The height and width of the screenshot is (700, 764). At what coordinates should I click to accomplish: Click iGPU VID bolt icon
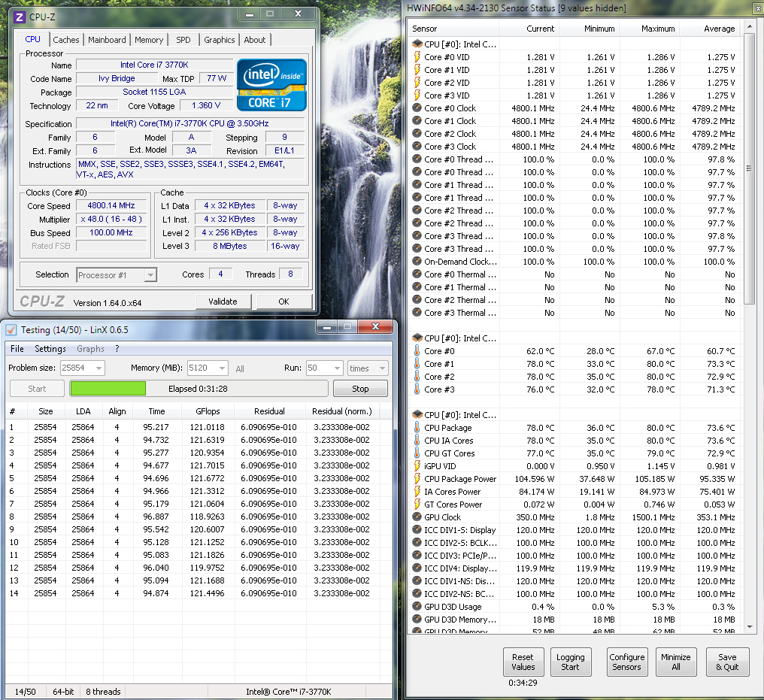pos(417,465)
